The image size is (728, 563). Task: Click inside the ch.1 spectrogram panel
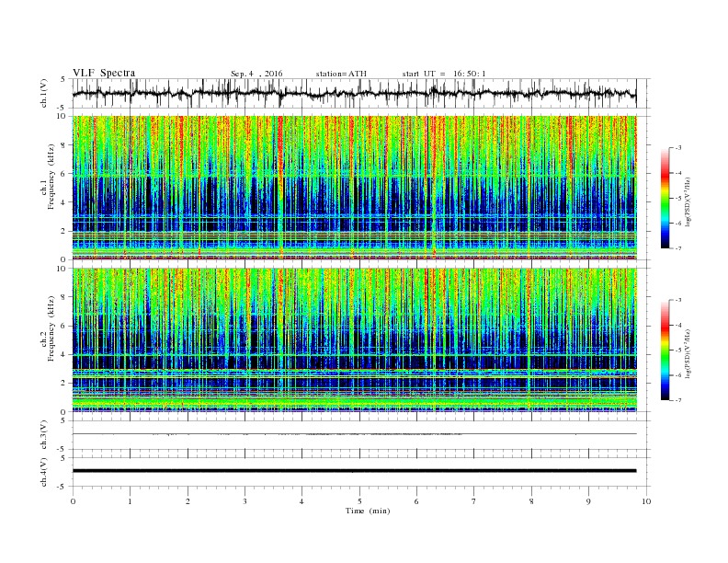click(x=354, y=188)
